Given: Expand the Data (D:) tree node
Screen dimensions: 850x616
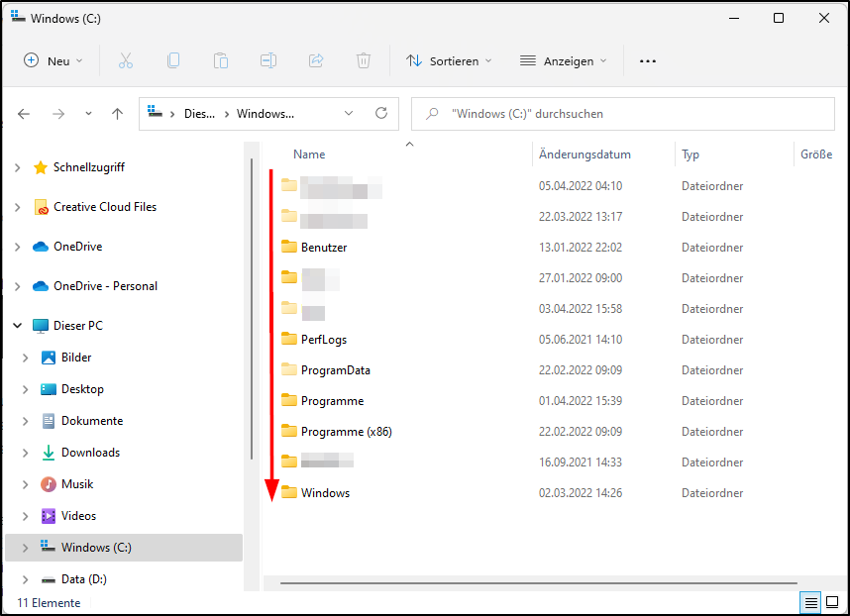Looking at the screenshot, I should (x=25, y=579).
